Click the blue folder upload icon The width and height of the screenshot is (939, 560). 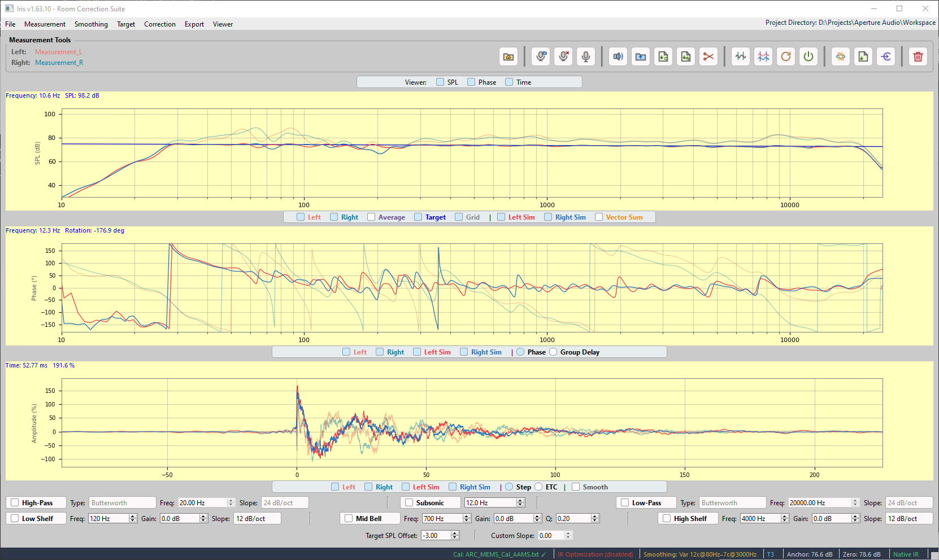pos(641,56)
